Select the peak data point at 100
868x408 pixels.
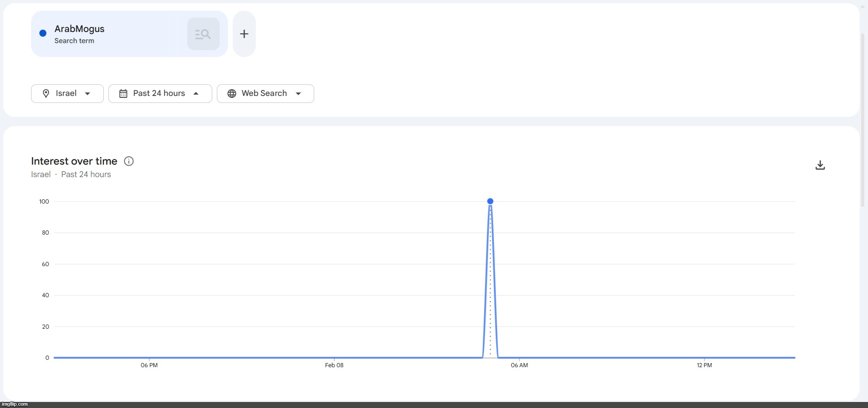(x=490, y=201)
